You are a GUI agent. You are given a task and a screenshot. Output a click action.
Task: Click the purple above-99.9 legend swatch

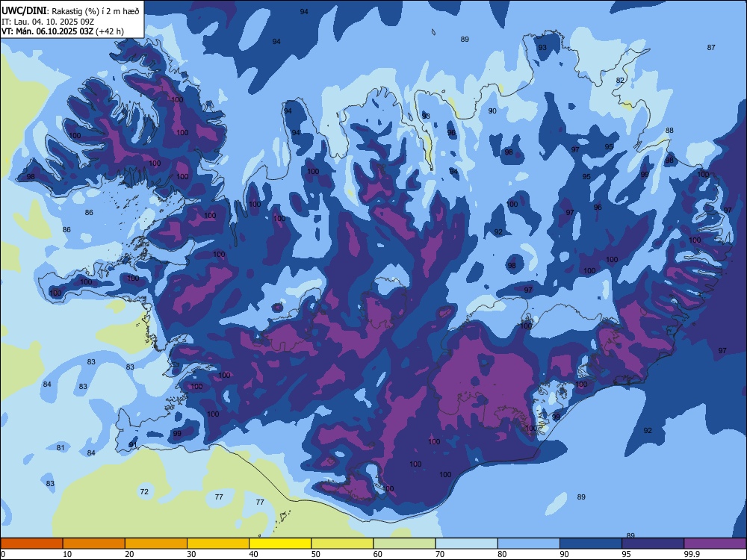pyautogui.click(x=715, y=544)
